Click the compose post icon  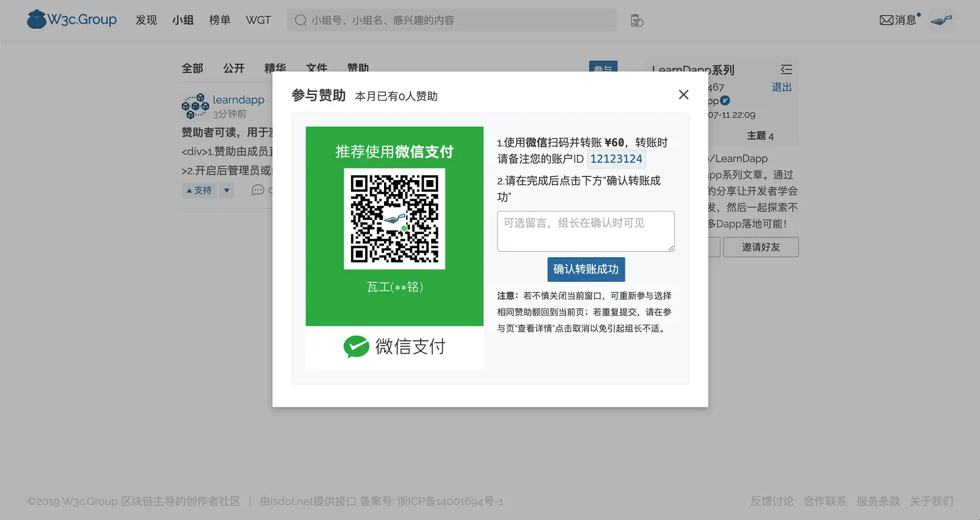[637, 21]
